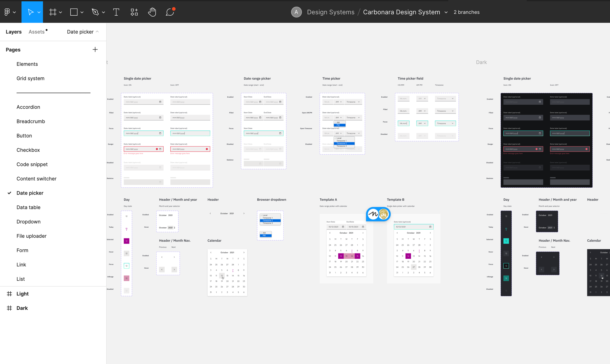
Task: Go to the Data table page
Action: click(x=29, y=207)
